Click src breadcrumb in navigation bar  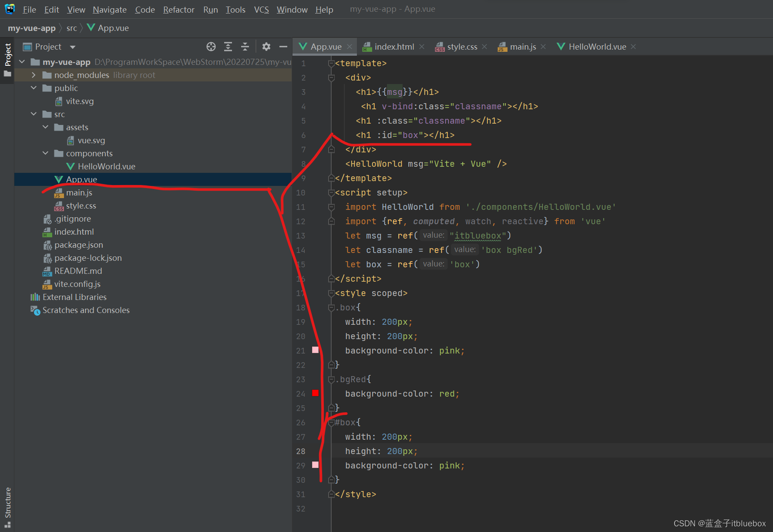coord(72,28)
